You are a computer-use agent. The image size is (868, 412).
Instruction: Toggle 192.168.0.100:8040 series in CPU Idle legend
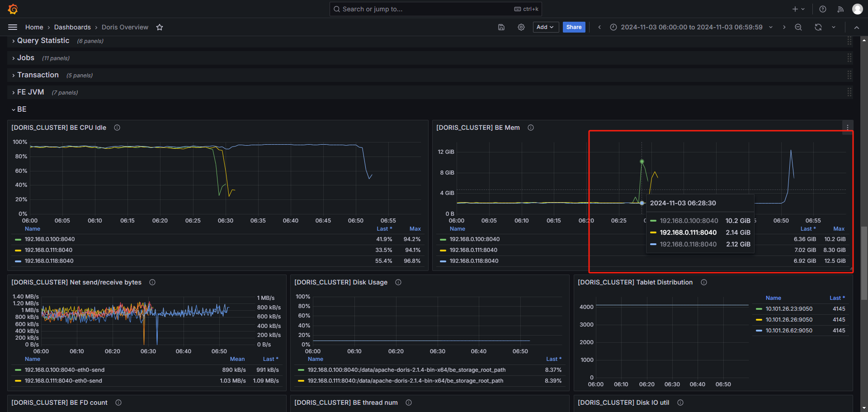click(50, 239)
